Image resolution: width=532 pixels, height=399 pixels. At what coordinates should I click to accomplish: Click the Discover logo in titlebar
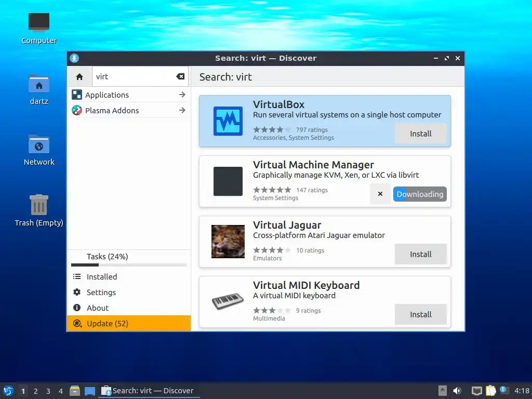click(x=74, y=58)
